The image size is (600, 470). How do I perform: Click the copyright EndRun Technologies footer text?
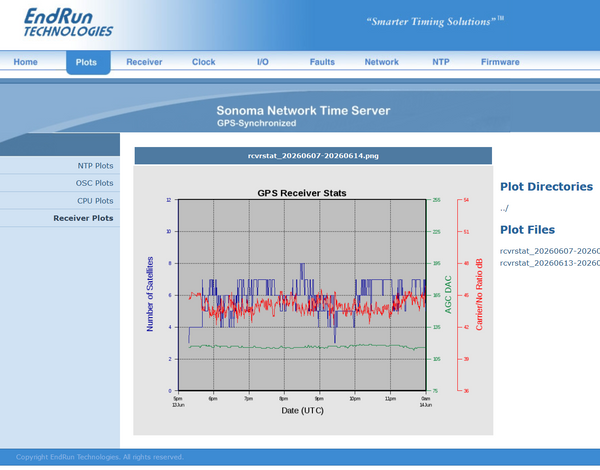click(x=99, y=457)
